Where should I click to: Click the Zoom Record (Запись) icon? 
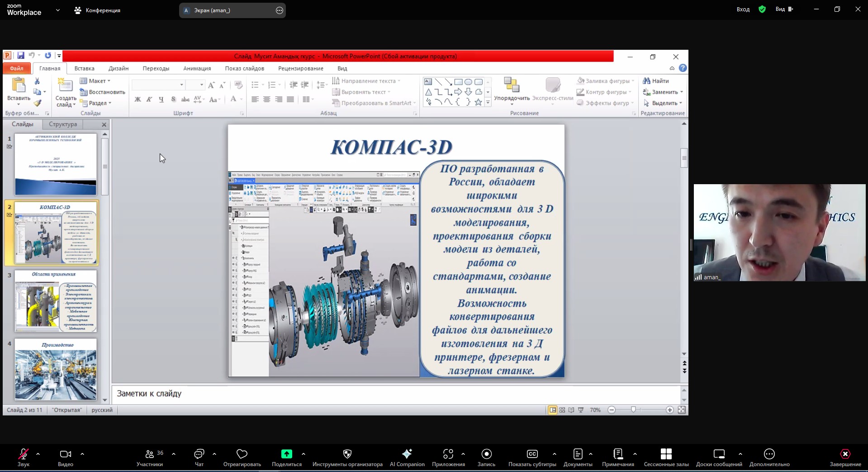click(486, 454)
